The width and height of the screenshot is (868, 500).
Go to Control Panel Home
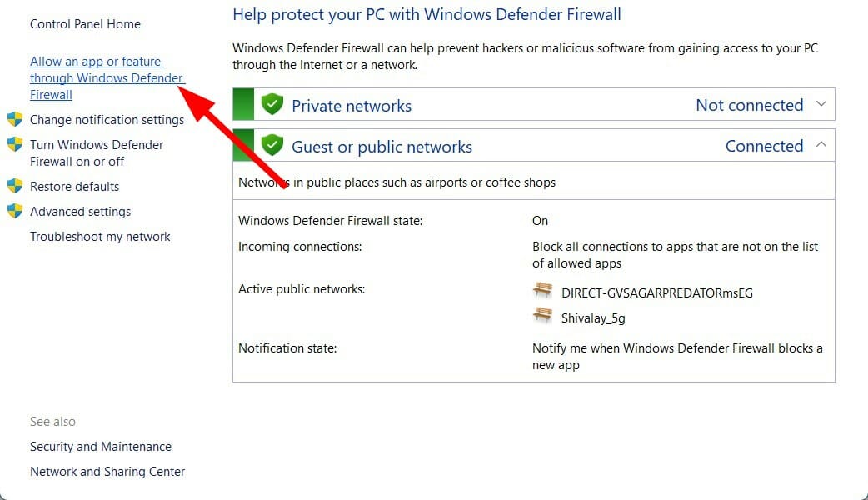pyautogui.click(x=85, y=24)
